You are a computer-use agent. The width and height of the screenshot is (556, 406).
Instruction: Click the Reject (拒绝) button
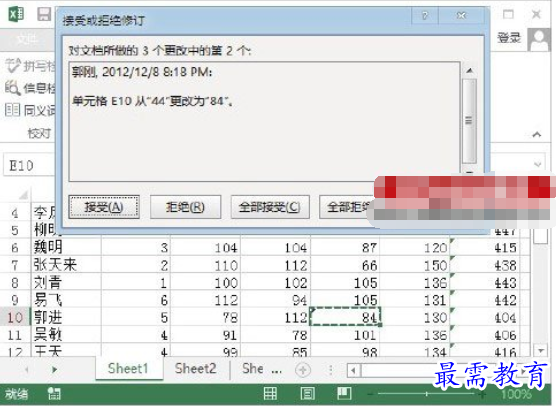tap(185, 207)
